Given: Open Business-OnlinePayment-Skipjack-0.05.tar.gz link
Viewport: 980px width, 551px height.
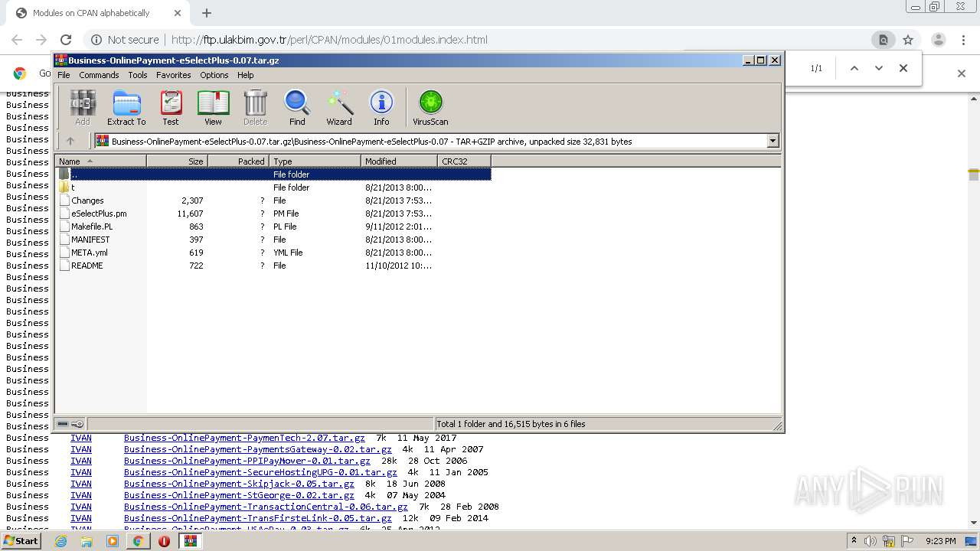Looking at the screenshot, I should (x=239, y=484).
